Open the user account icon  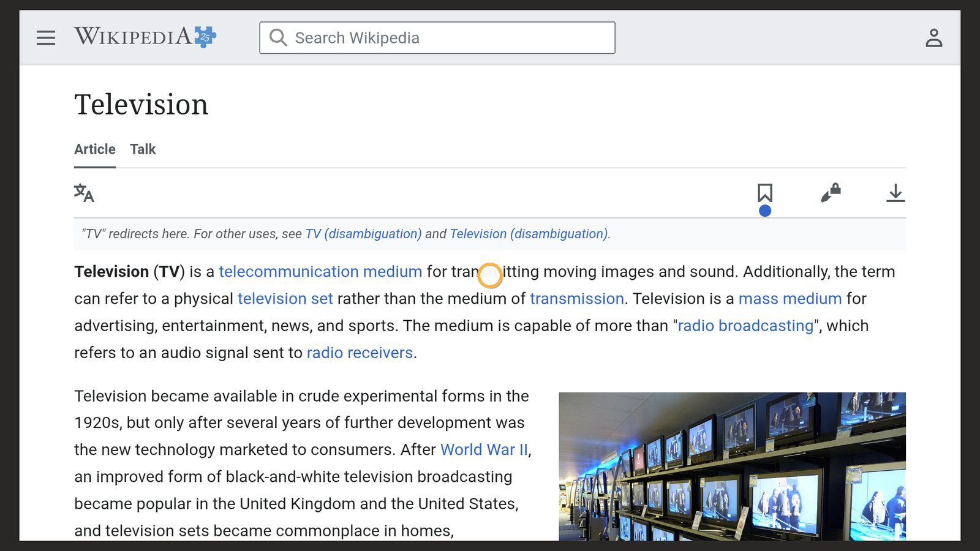[x=933, y=38]
